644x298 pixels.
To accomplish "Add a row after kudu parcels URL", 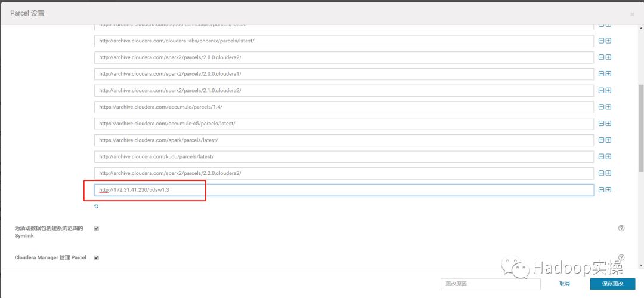I will pos(608,157).
